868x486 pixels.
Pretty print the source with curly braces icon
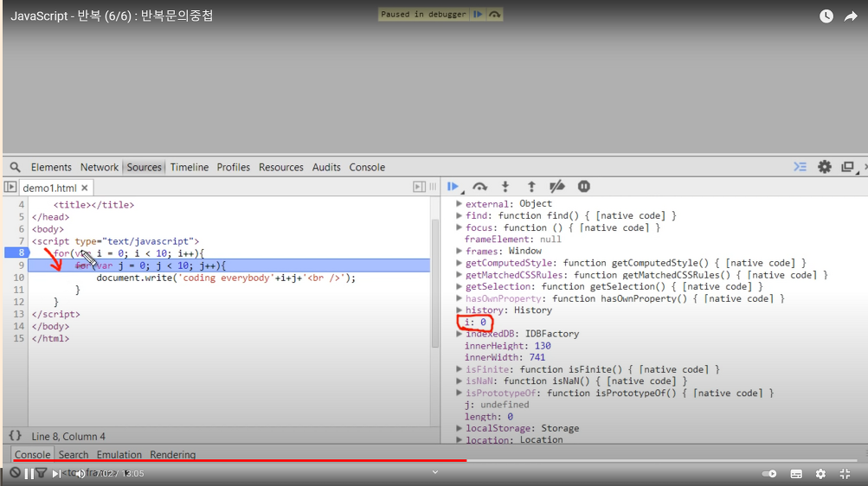click(15, 436)
